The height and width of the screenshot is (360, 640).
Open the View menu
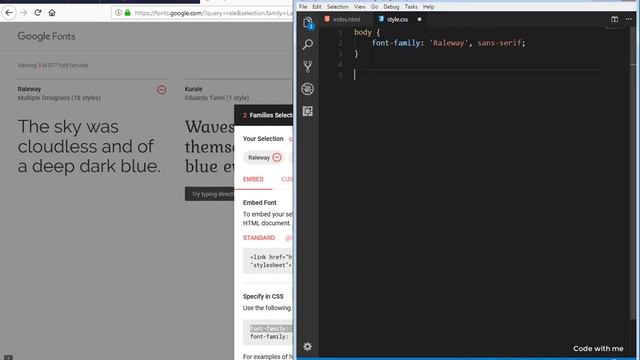coord(360,7)
